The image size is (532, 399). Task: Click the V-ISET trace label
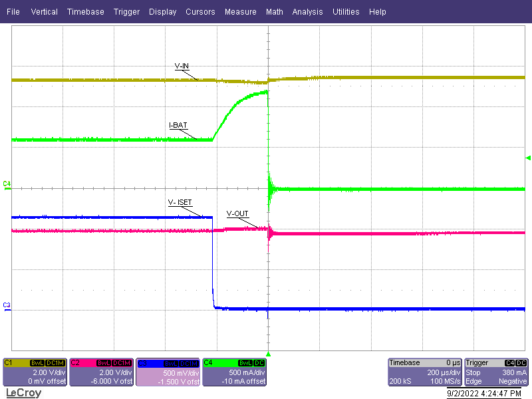coord(180,203)
